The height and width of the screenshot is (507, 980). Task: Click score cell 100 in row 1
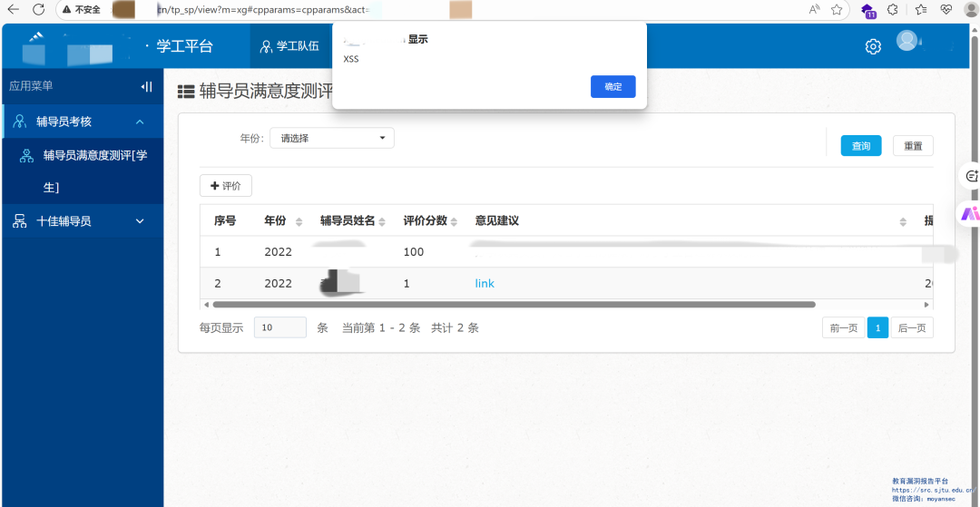point(413,252)
